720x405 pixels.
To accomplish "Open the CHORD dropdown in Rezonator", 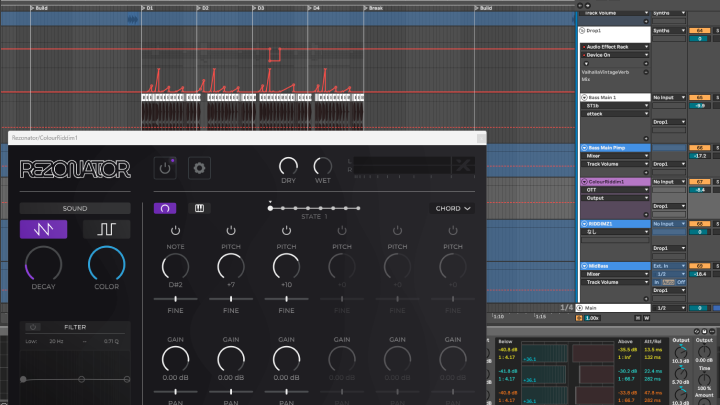I will pyautogui.click(x=452, y=208).
